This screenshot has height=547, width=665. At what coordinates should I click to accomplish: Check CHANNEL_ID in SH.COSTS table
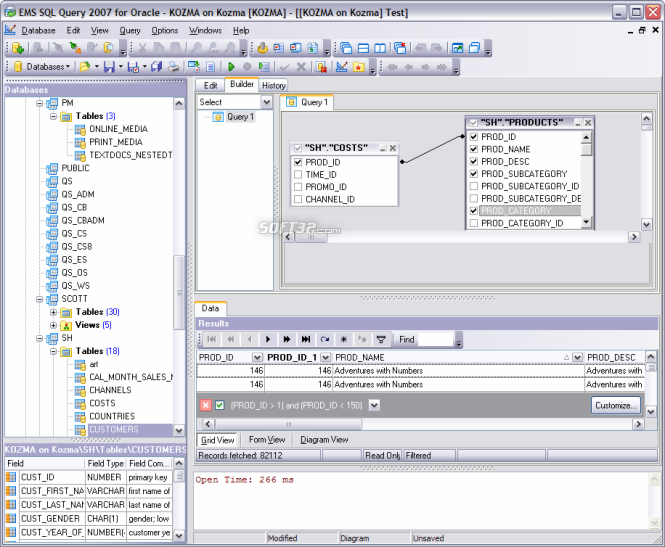pyautogui.click(x=298, y=199)
